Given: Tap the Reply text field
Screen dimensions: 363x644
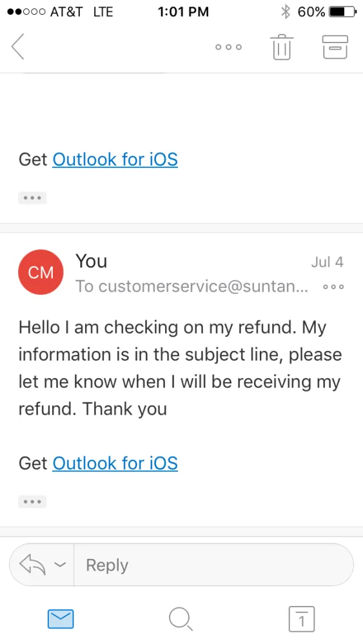Looking at the screenshot, I should point(213,565).
